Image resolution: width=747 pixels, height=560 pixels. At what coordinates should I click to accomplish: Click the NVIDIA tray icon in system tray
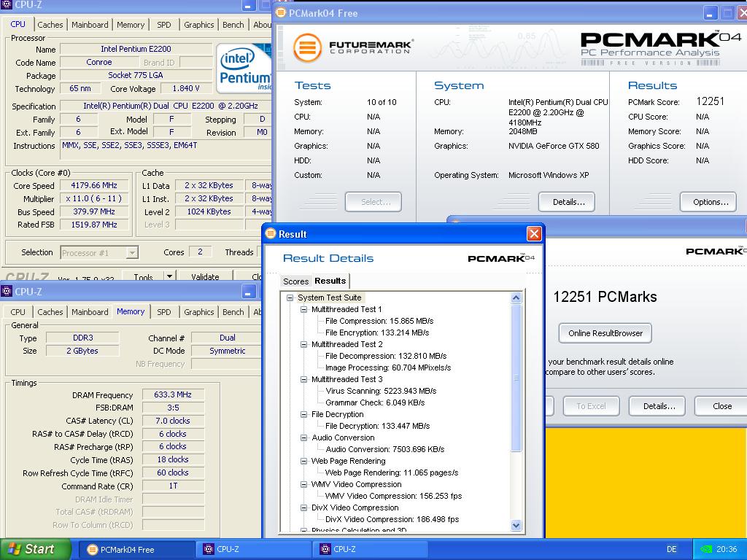click(x=705, y=549)
